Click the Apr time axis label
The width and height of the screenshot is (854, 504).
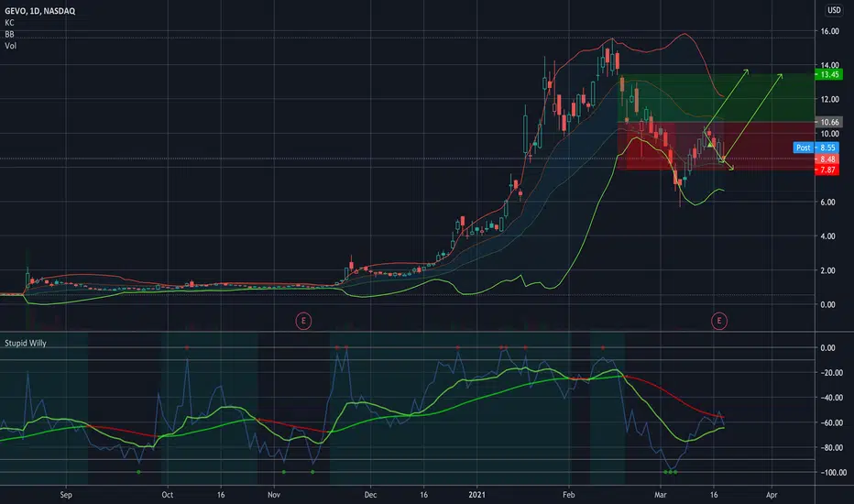click(x=772, y=495)
